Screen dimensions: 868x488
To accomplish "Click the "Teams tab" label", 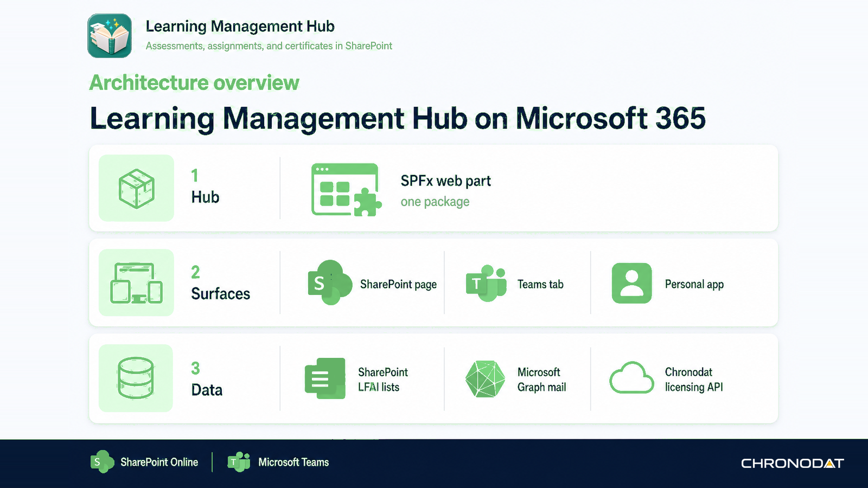I will [540, 284].
